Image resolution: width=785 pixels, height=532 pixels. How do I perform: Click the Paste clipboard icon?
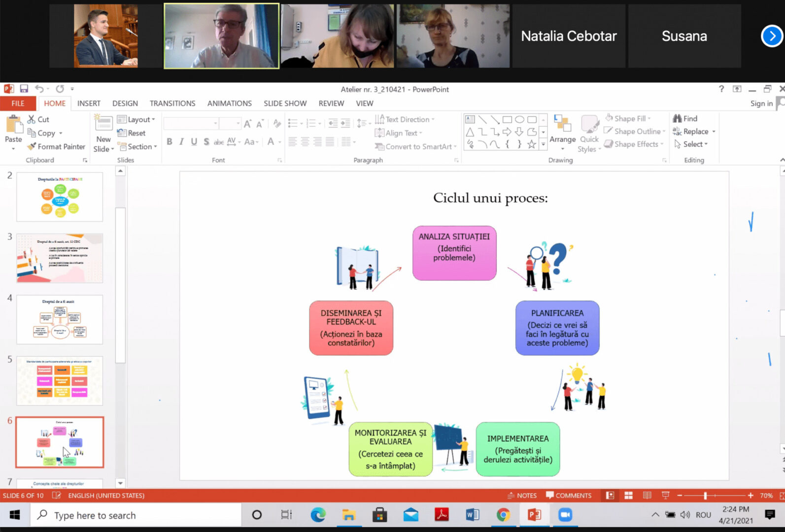(13, 124)
